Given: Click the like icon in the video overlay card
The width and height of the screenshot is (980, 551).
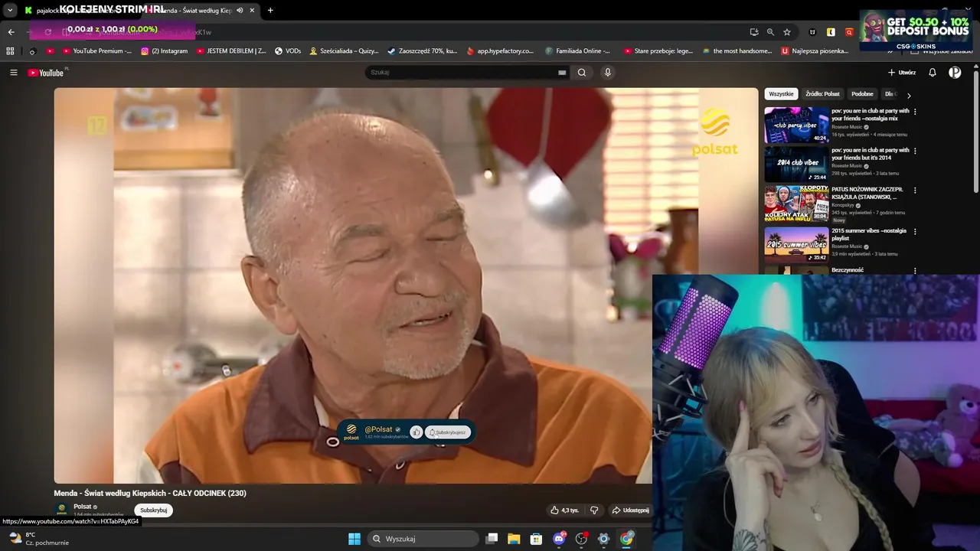Looking at the screenshot, I should (416, 432).
